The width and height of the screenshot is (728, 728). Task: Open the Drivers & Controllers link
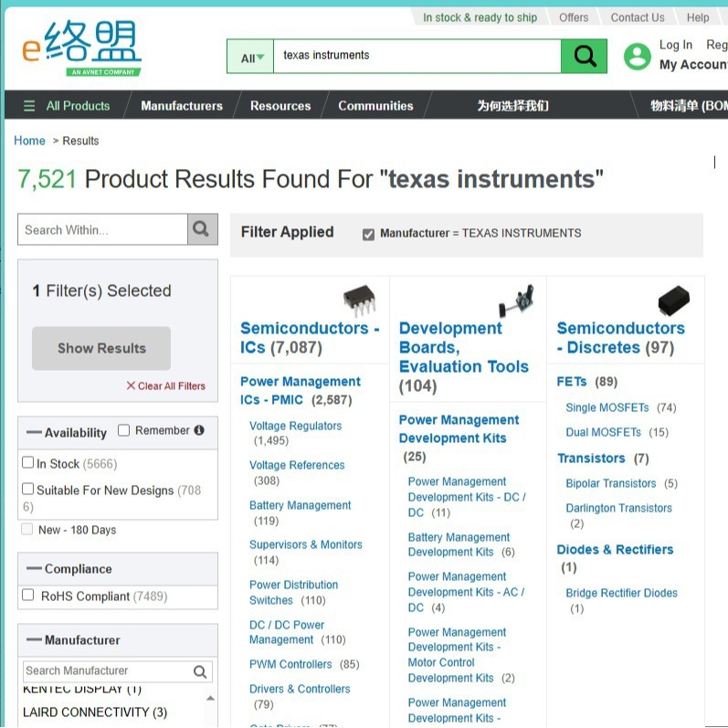coord(300,689)
